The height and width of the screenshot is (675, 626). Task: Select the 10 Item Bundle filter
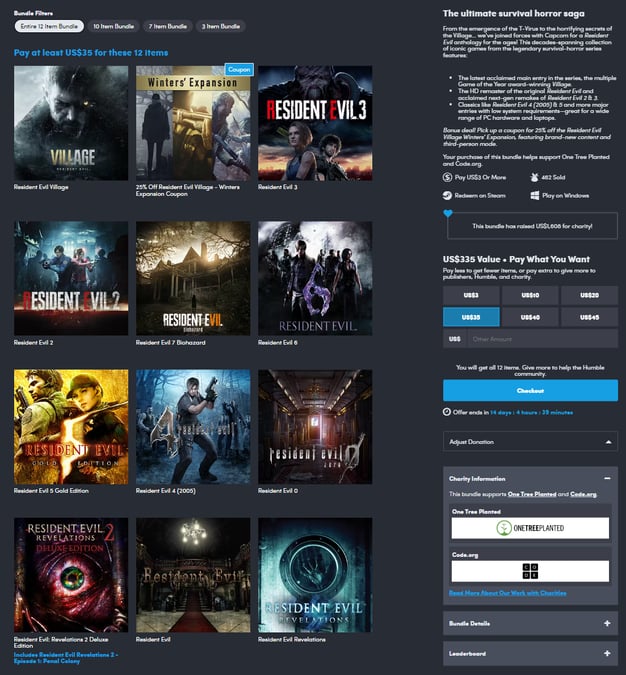point(113,26)
